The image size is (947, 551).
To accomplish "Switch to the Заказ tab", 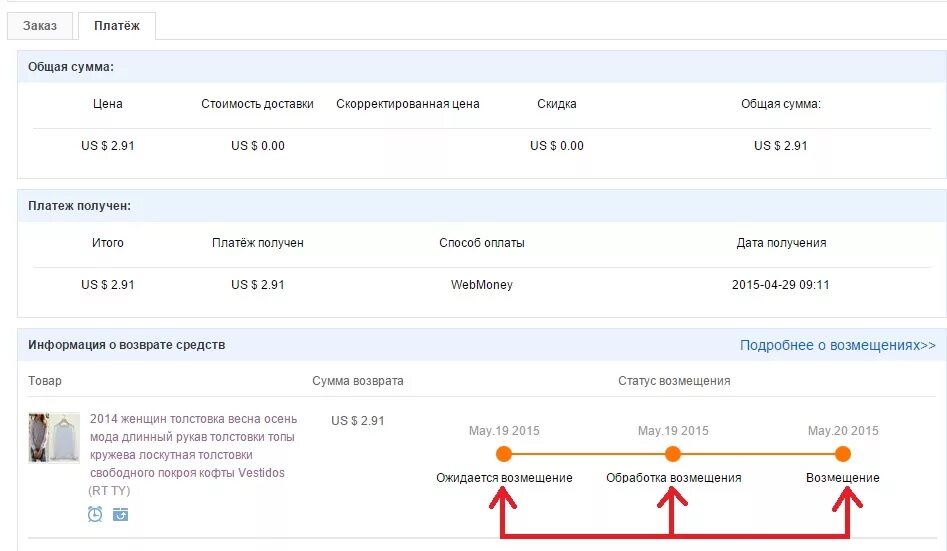I will (x=40, y=26).
